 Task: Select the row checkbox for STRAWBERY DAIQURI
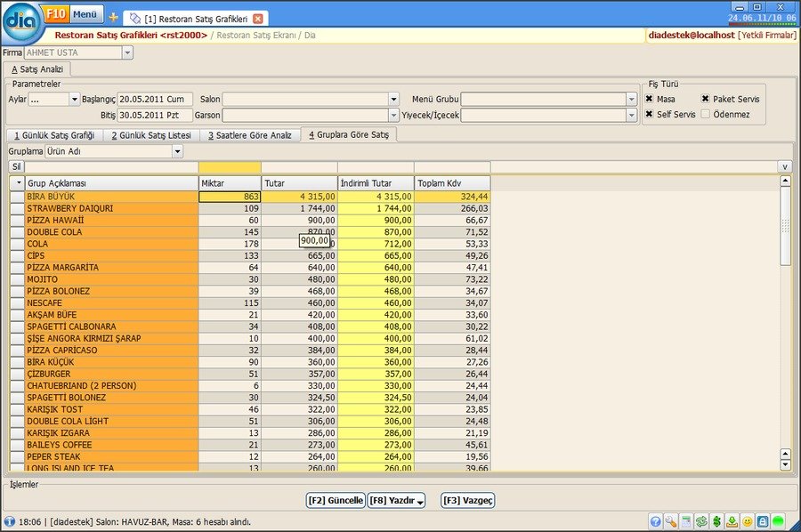(18, 208)
